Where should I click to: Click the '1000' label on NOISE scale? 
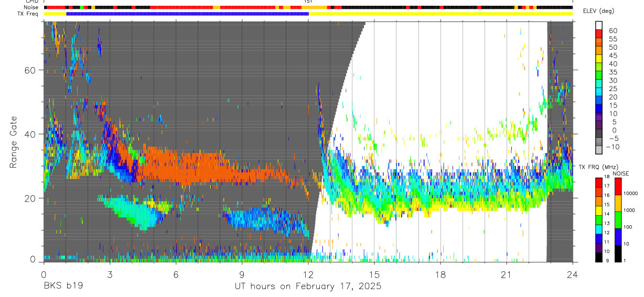click(629, 211)
